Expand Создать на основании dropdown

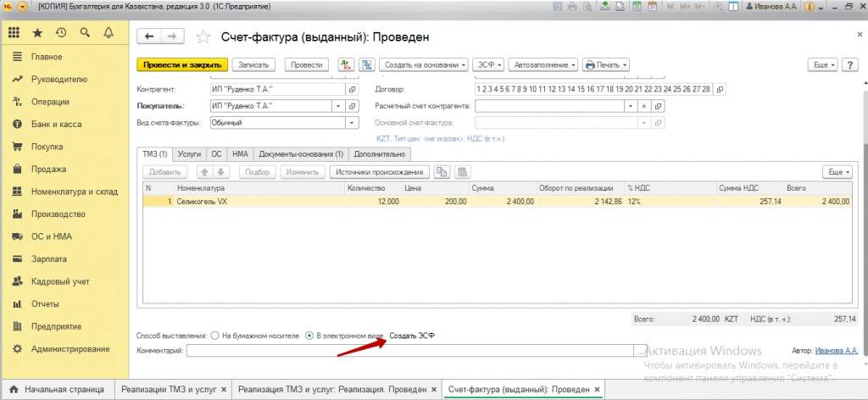click(424, 64)
